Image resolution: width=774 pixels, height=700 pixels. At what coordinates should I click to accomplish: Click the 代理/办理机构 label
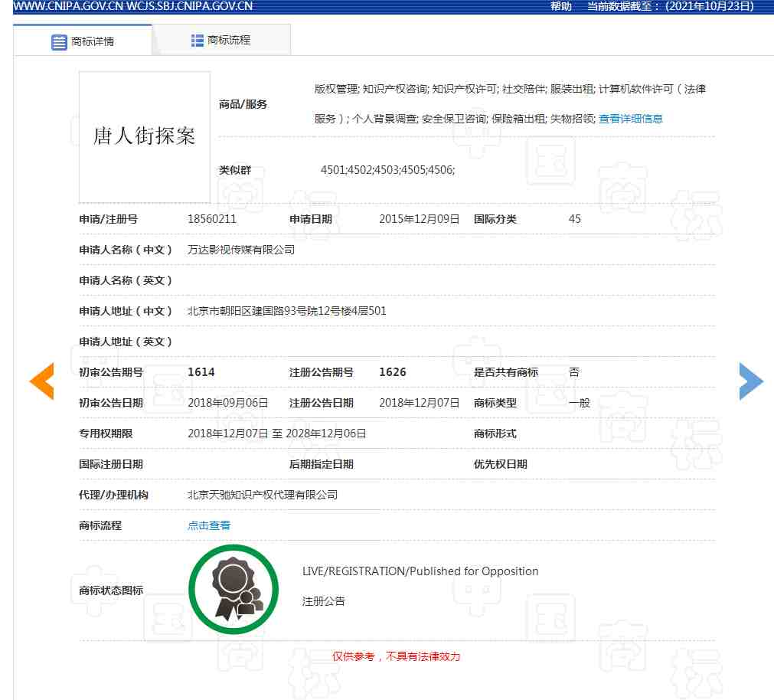point(113,495)
